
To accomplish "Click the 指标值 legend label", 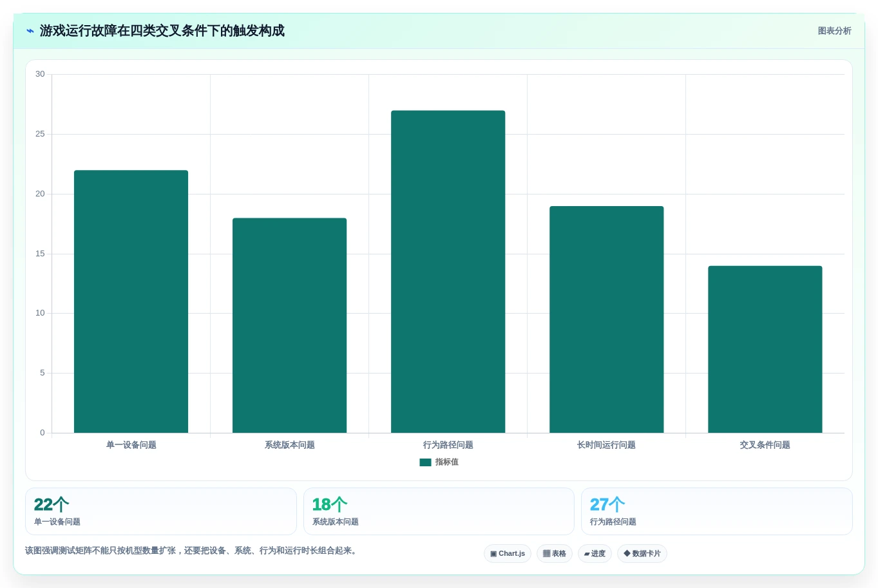I will 446,462.
